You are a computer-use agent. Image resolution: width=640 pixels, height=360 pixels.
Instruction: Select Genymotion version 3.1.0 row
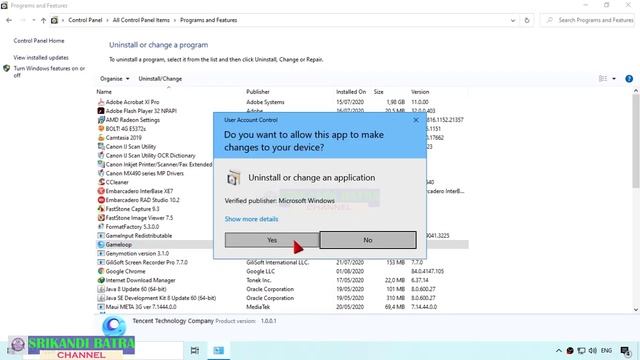point(282,253)
